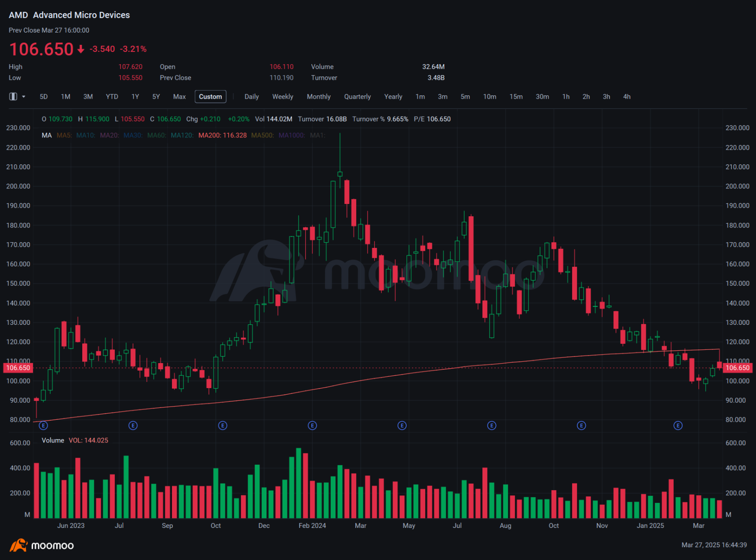
Task: Click the MA200: 116.328 value
Action: tap(223, 136)
